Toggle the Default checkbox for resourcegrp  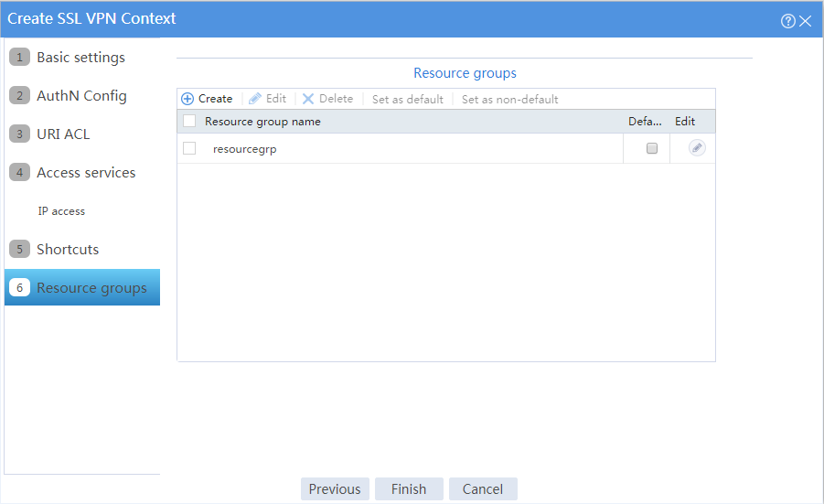652,148
